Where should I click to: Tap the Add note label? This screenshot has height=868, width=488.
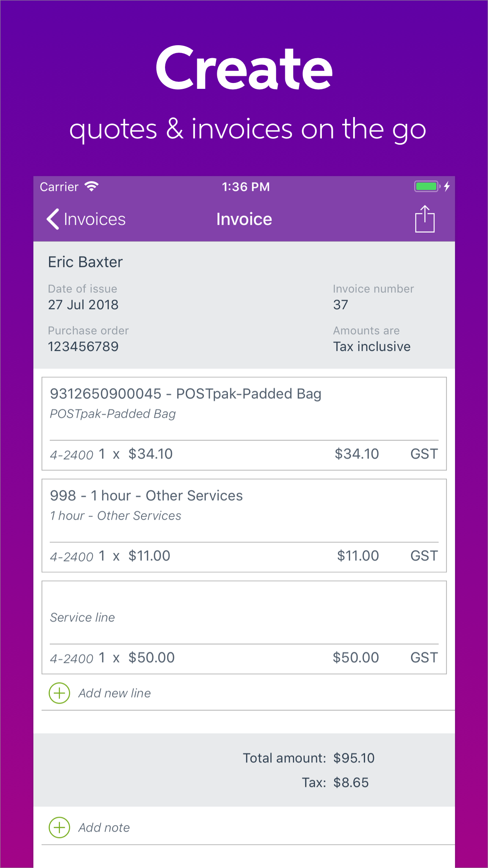pyautogui.click(x=104, y=828)
